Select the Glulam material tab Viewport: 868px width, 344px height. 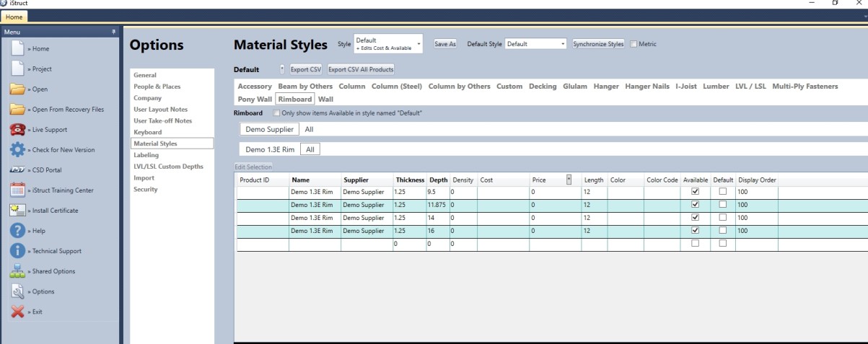[575, 87]
